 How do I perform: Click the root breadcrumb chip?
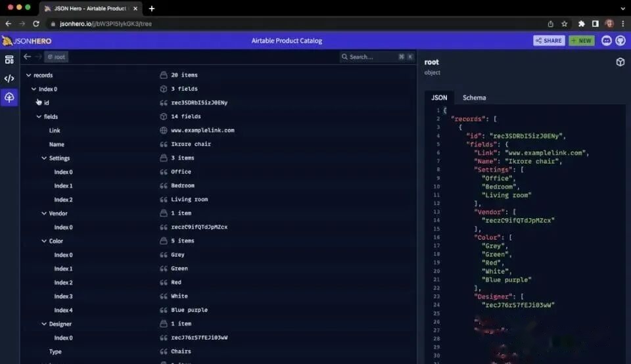pyautogui.click(x=57, y=57)
